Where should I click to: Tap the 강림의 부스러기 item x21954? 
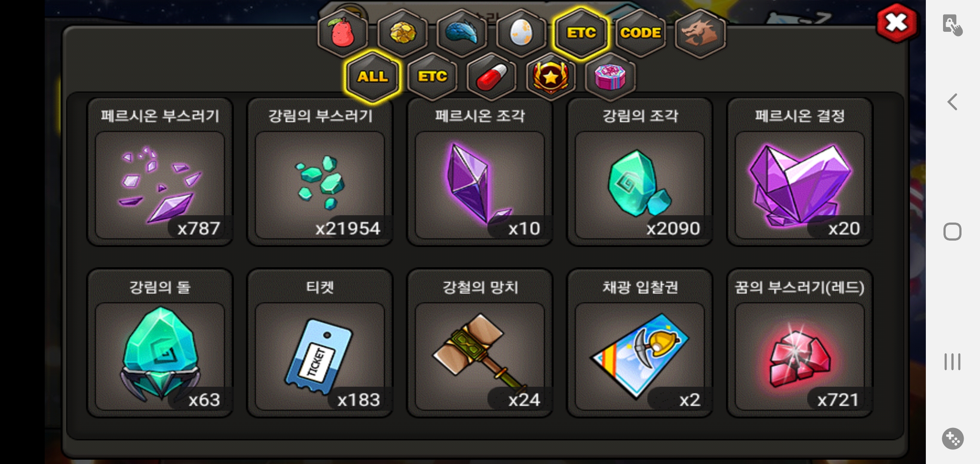tap(320, 172)
